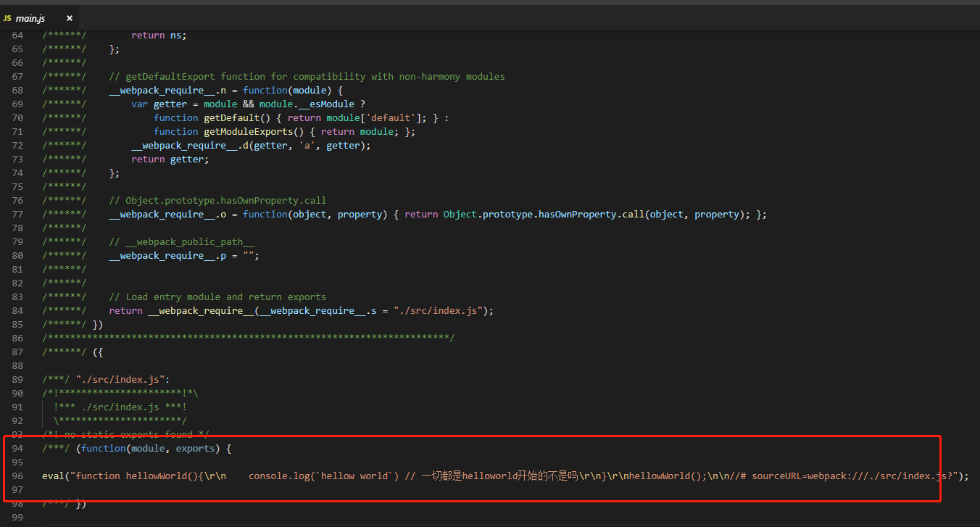The height and width of the screenshot is (527, 980).
Task: Close the main.js tab
Action: coord(69,18)
